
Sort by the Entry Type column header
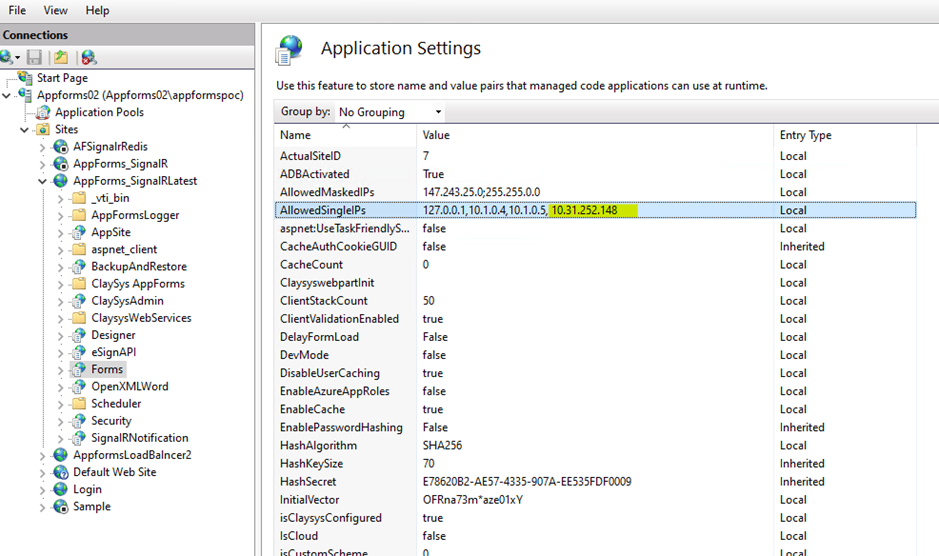click(x=805, y=135)
